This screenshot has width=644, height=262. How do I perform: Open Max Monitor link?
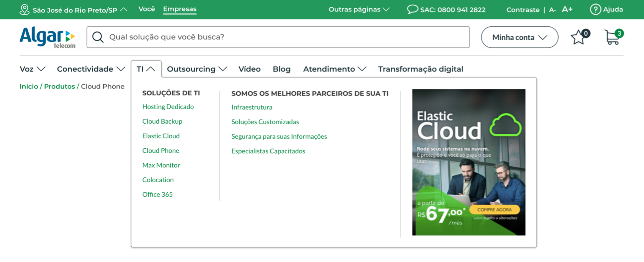(x=161, y=165)
